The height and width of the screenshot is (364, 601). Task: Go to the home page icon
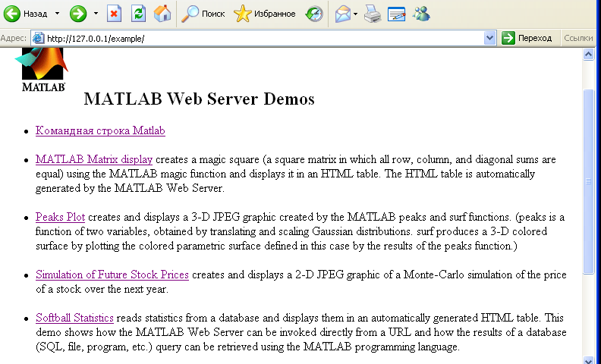coord(162,14)
